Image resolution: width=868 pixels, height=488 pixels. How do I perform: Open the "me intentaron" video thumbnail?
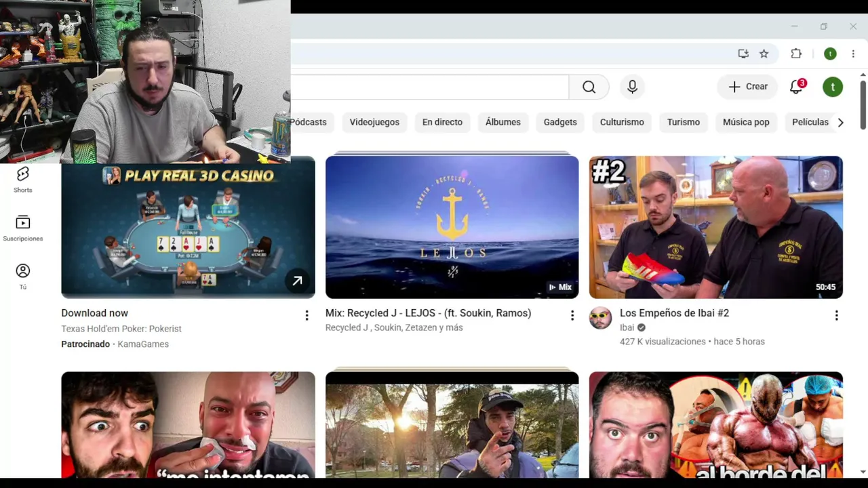click(188, 425)
